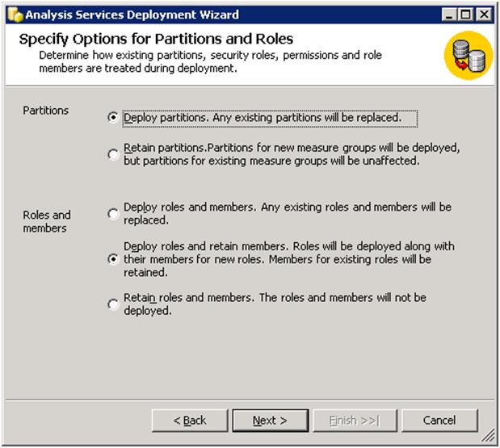
Task: Click the Roles and members label
Action: [47, 221]
